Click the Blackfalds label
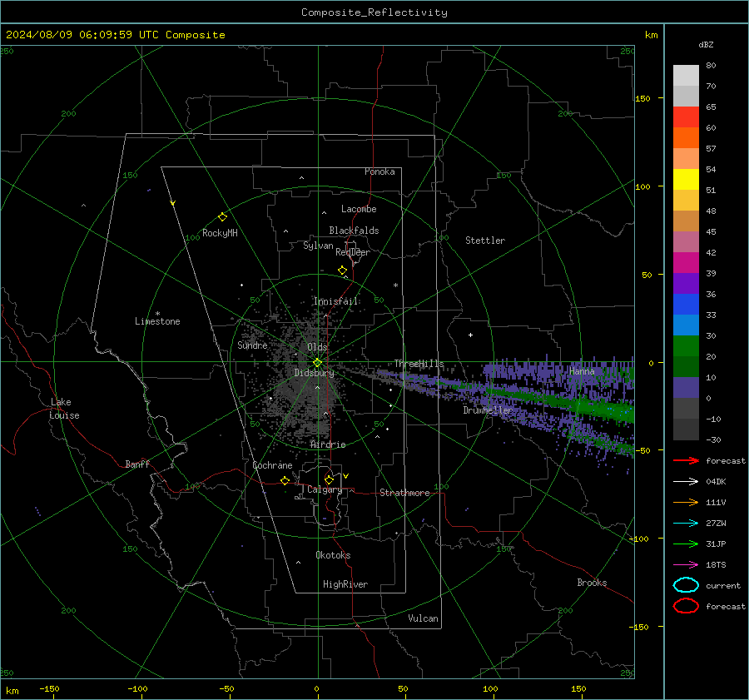This screenshot has width=749, height=700. coord(354,231)
